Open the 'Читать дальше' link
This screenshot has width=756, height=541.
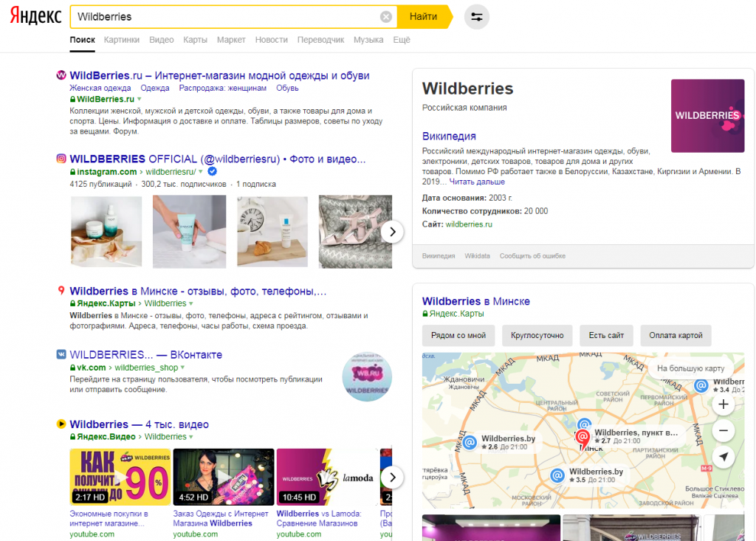(477, 182)
